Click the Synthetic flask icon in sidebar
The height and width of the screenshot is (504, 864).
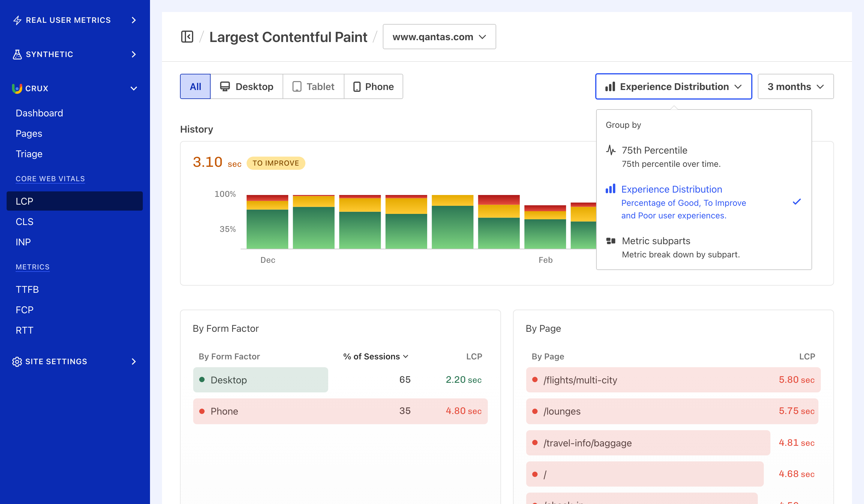(17, 54)
